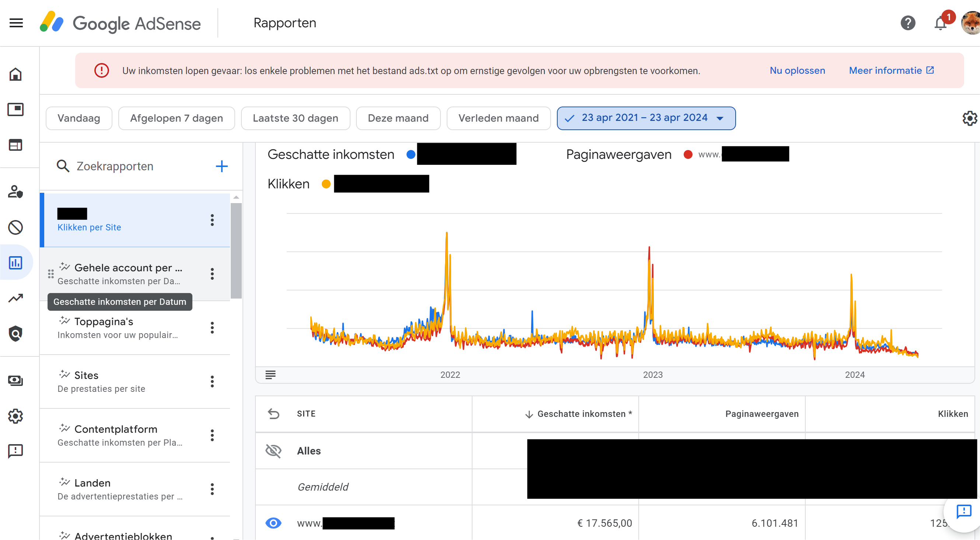Image resolution: width=980 pixels, height=540 pixels.
Task: Click the 6.101.481 pageviews cell
Action: click(x=775, y=523)
